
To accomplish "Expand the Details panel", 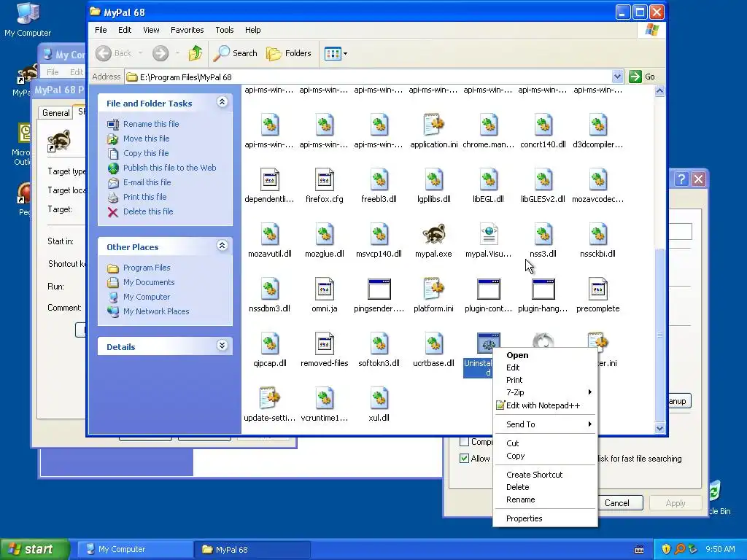I will click(222, 346).
